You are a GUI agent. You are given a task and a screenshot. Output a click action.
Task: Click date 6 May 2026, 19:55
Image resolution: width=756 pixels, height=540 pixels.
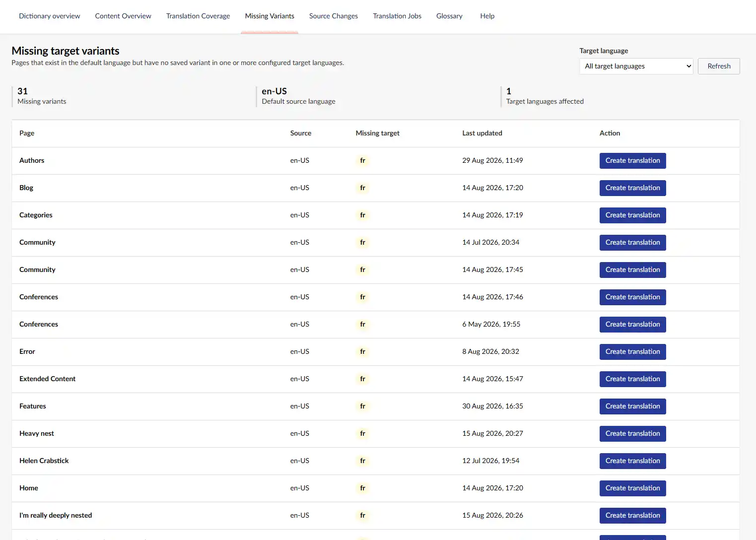coord(491,324)
